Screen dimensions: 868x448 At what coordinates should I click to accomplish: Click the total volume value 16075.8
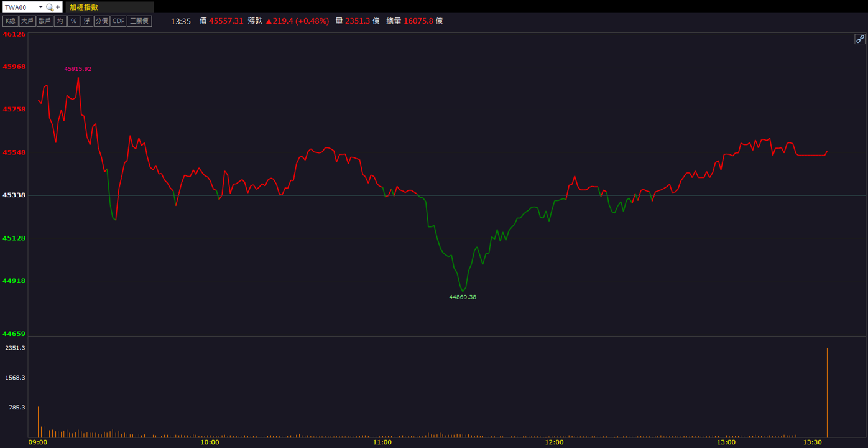(418, 21)
